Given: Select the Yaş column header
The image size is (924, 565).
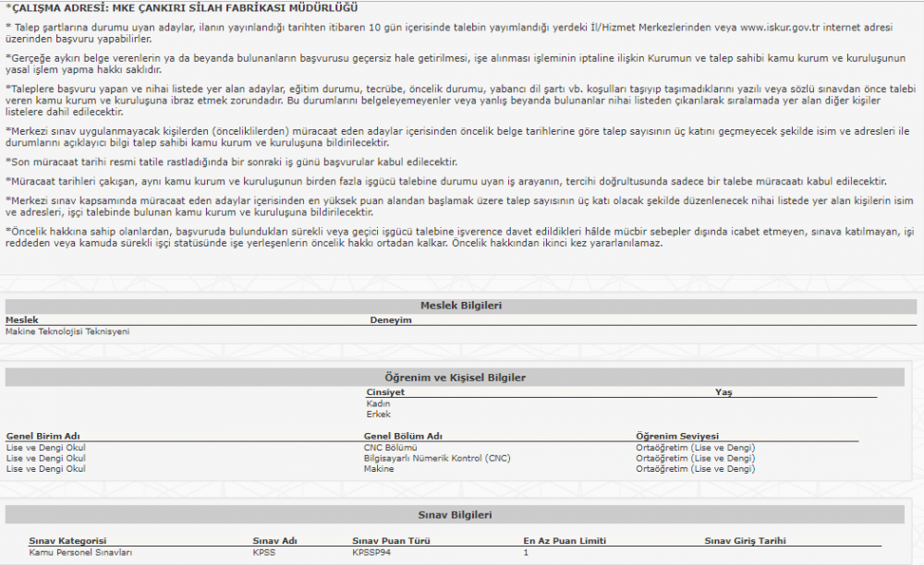Looking at the screenshot, I should [723, 392].
